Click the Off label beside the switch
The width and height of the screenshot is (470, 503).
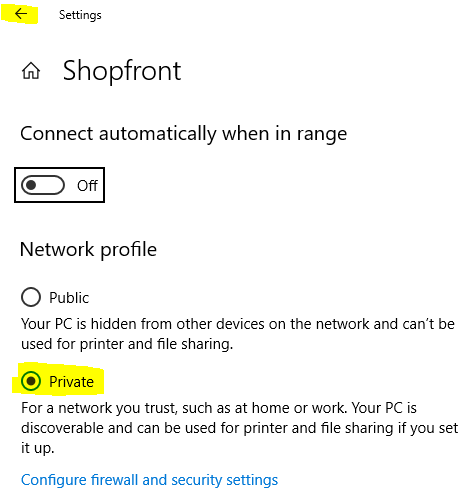pos(87,185)
